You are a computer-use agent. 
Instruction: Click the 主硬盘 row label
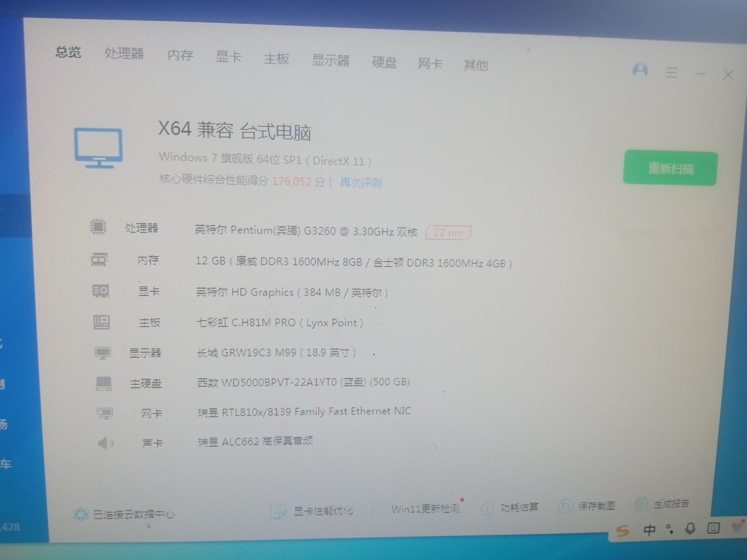coord(146,383)
